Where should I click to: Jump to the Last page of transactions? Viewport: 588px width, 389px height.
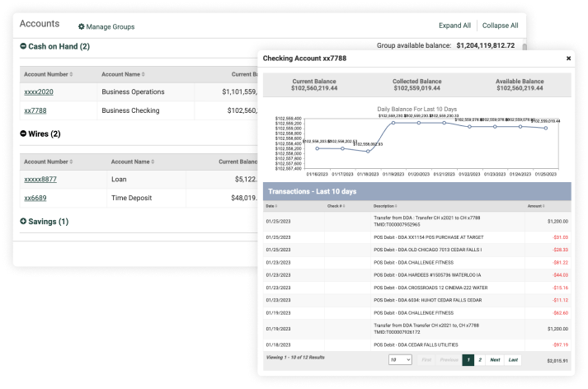[x=513, y=360]
